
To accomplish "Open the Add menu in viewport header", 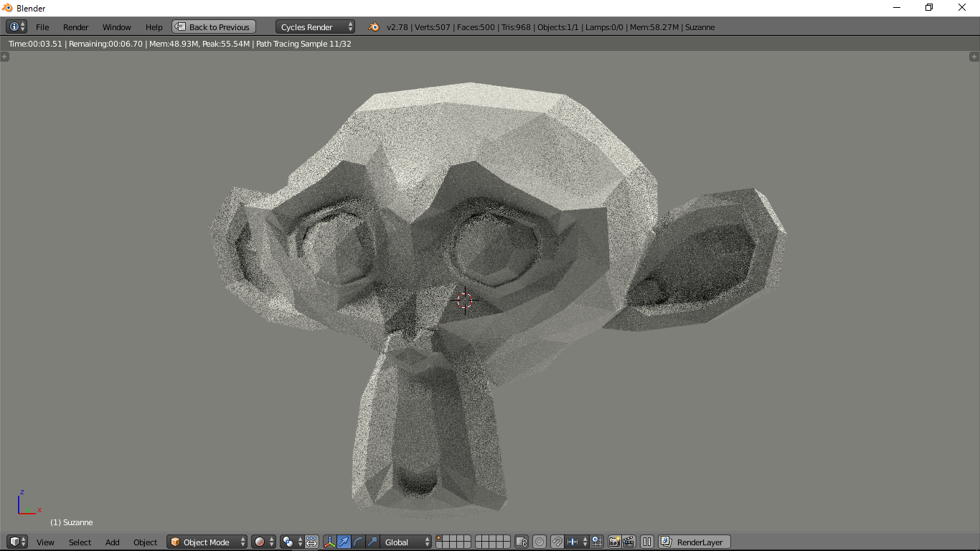I will tap(113, 542).
